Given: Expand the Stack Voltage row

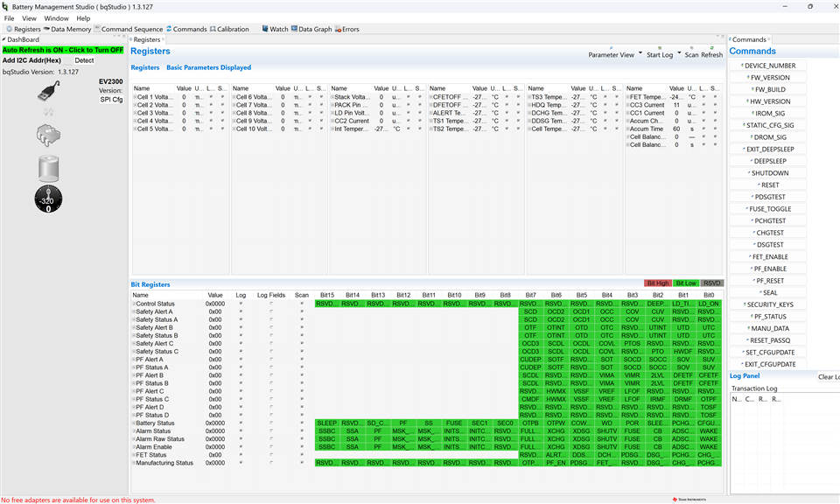Looking at the screenshot, I should (x=332, y=97).
